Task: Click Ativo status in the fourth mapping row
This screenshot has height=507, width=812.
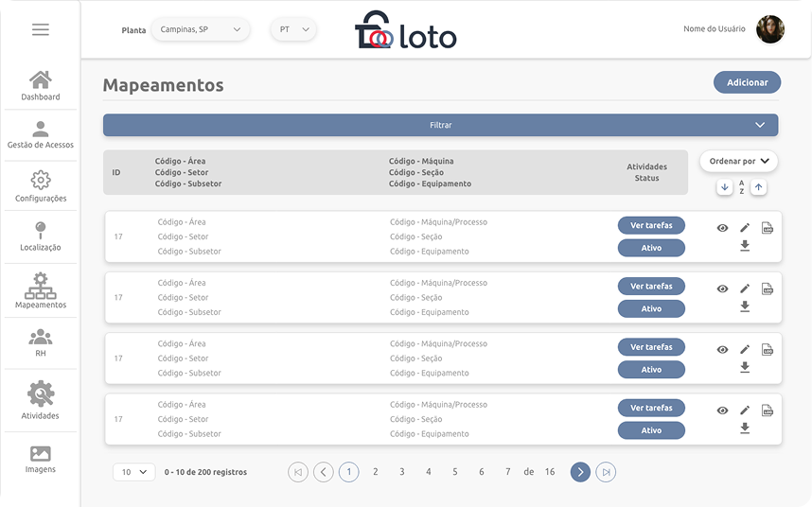Action: point(651,430)
